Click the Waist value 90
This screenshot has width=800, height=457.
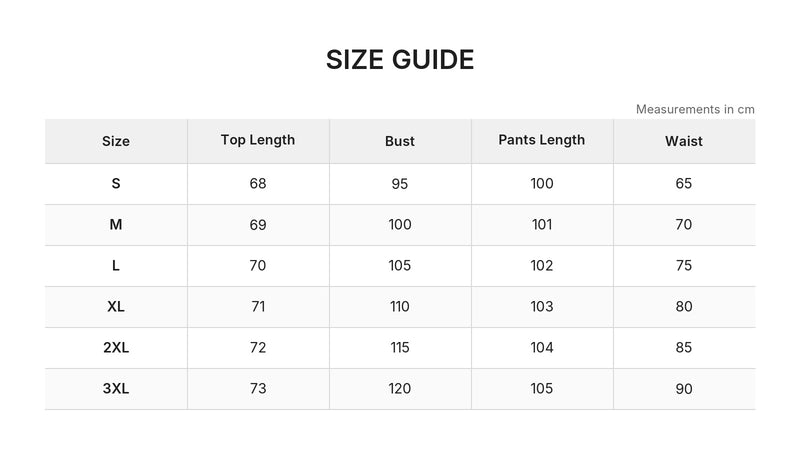click(684, 389)
